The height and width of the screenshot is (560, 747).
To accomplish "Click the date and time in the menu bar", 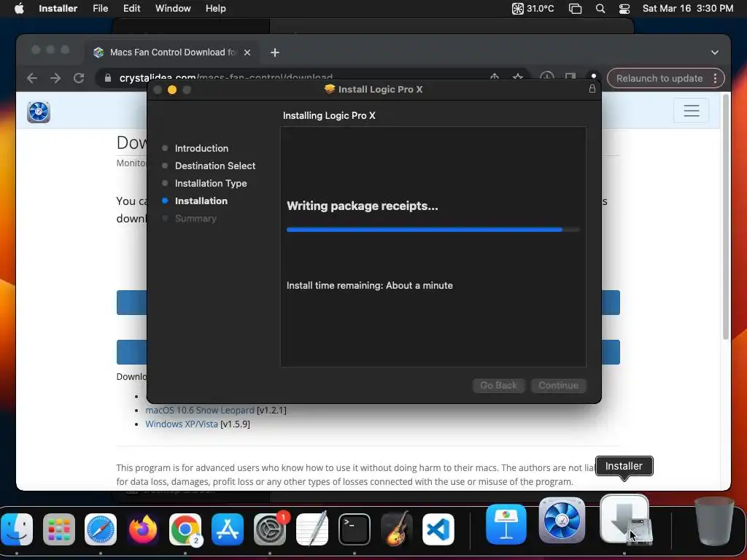I will point(687,9).
